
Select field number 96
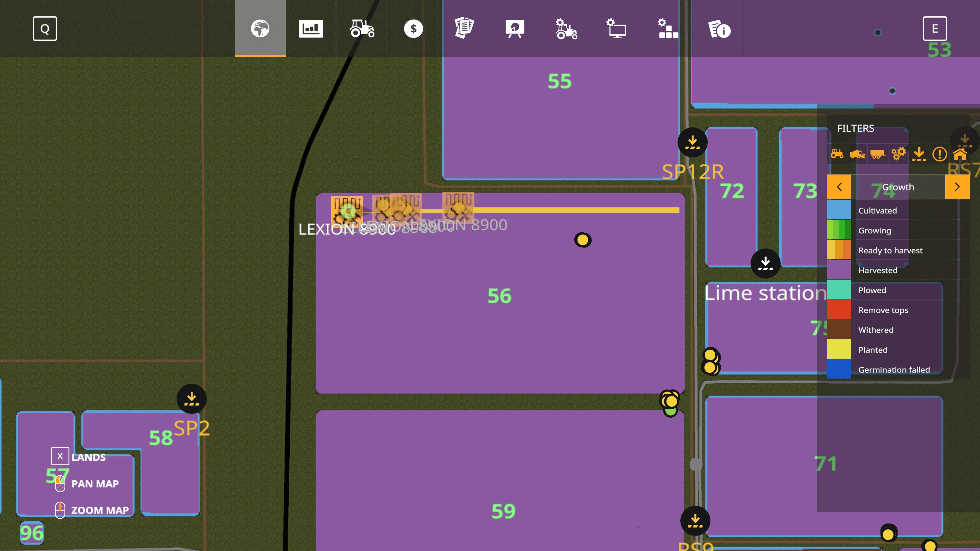point(32,533)
